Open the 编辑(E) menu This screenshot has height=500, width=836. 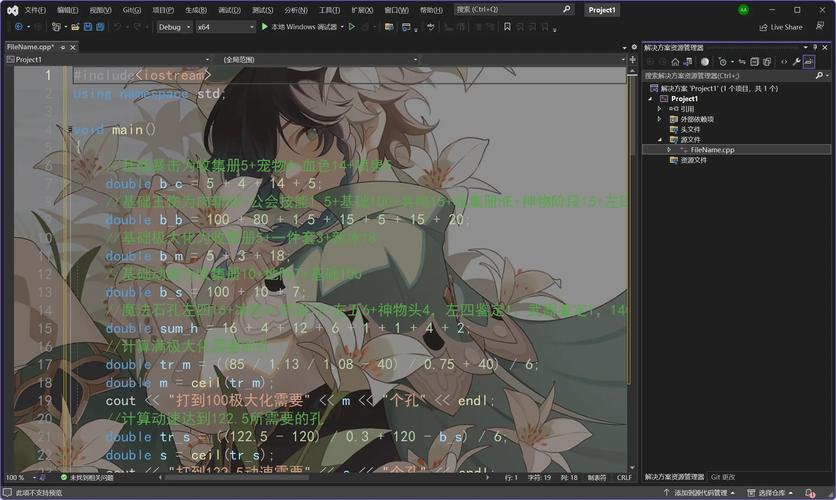coord(68,10)
